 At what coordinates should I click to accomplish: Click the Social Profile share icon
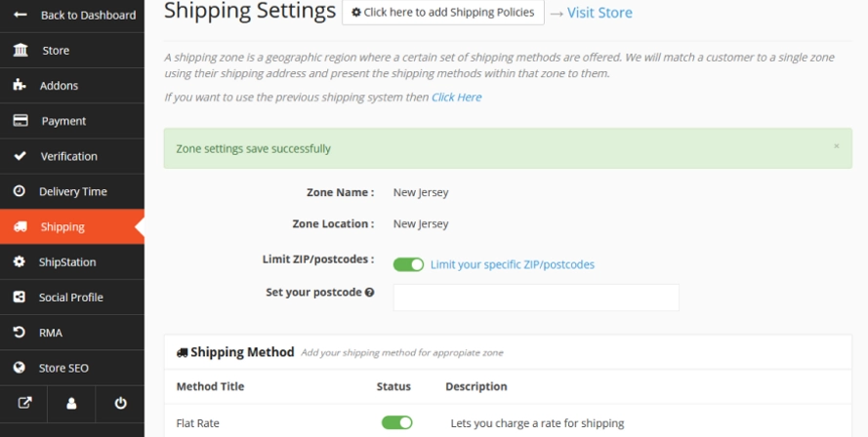(x=19, y=298)
